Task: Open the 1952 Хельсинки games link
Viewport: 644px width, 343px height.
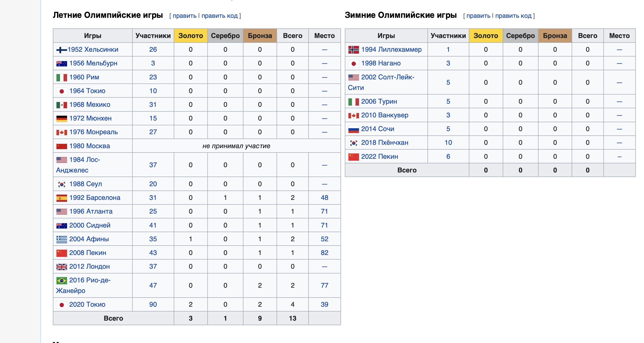Action: (x=93, y=50)
